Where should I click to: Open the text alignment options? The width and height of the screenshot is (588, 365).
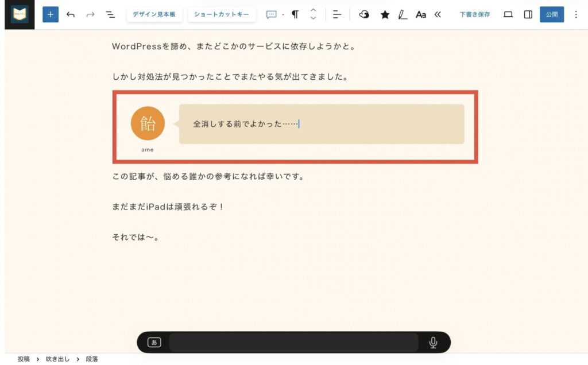tap(337, 14)
